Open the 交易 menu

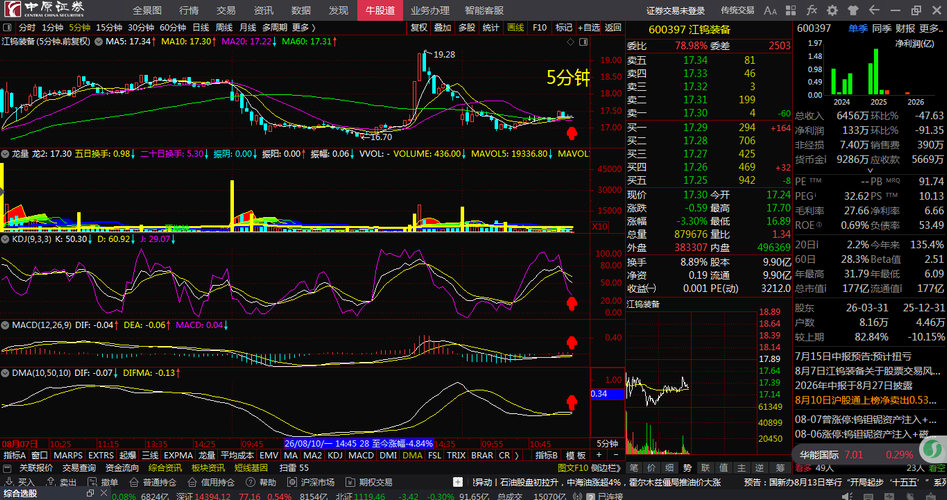coord(226,10)
